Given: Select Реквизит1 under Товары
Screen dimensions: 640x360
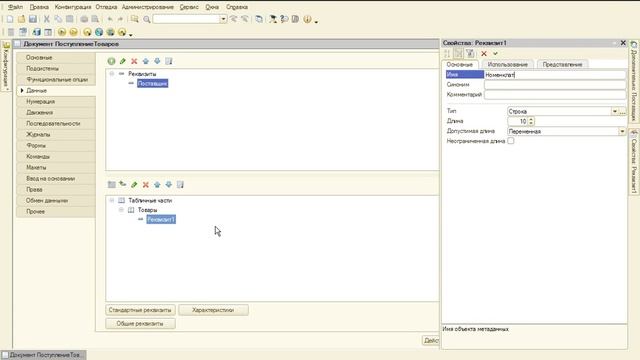Looking at the screenshot, I should coord(161,220).
